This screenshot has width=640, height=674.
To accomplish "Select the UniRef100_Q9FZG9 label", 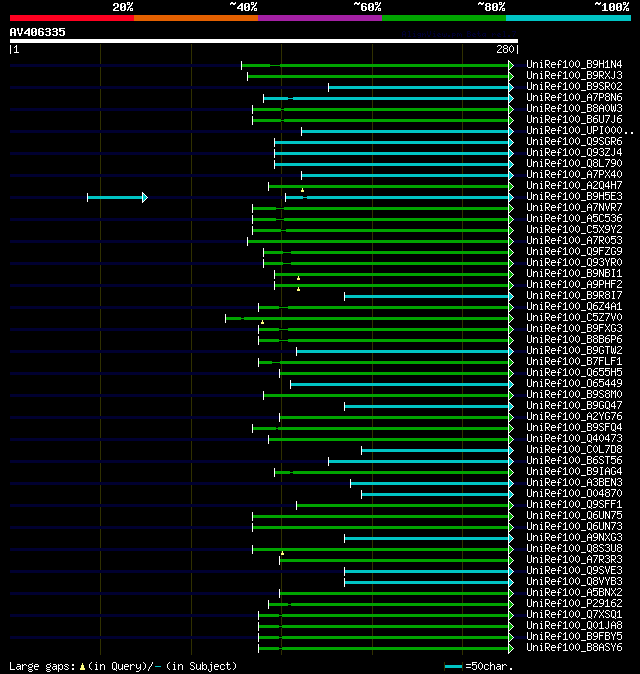I will pos(574,251).
